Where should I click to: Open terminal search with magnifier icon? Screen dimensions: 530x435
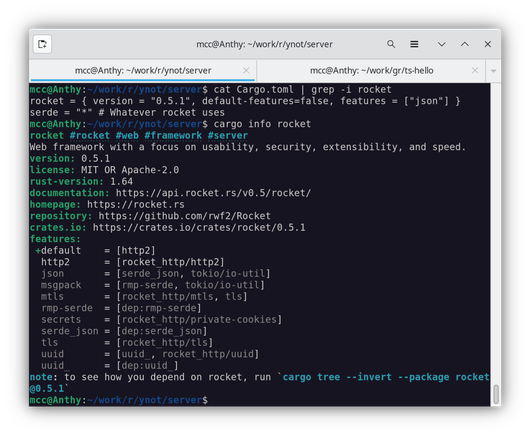tap(391, 44)
